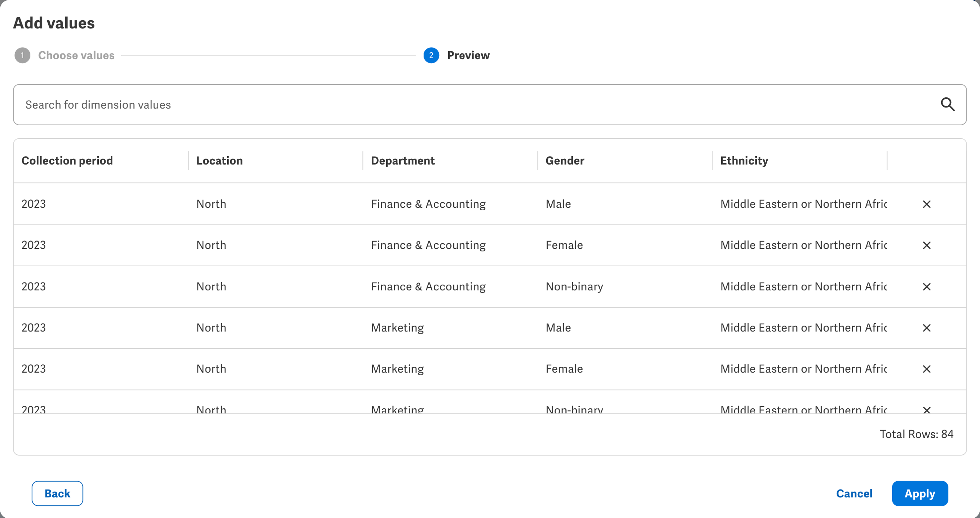
Task: Select the Preview step label
Action: point(468,56)
